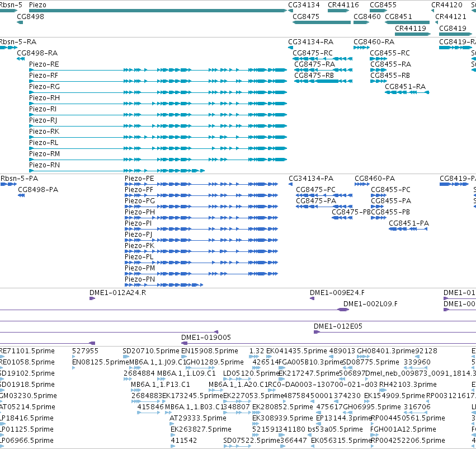
Task: Click the EK041435.5prime EST label
Action: coord(296,351)
